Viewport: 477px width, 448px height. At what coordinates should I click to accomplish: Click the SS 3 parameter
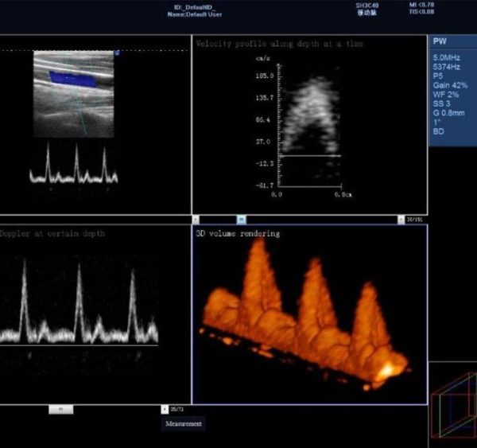click(x=442, y=103)
